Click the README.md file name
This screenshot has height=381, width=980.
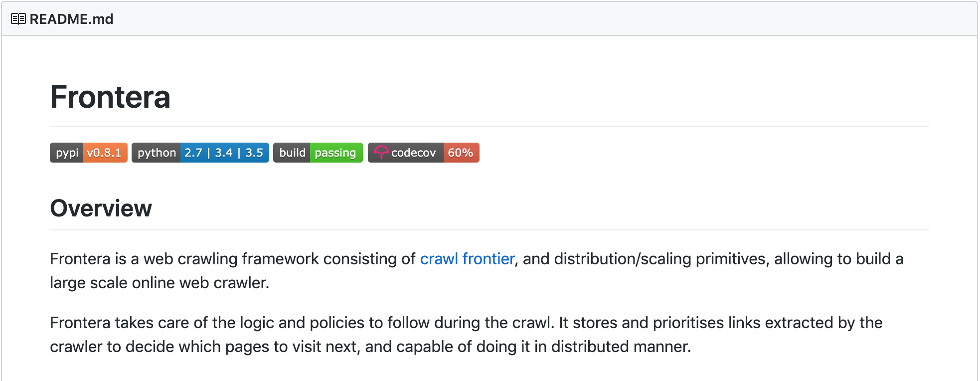71,19
